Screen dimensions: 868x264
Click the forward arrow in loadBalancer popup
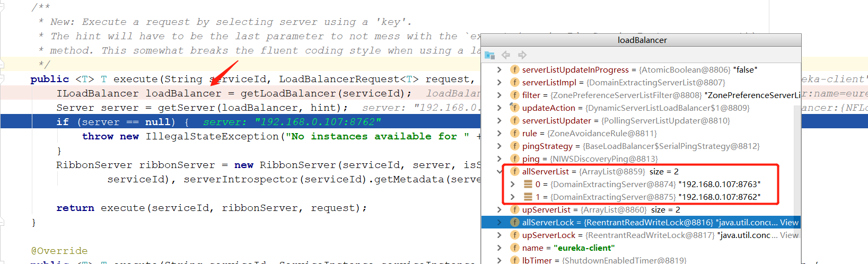click(x=522, y=55)
